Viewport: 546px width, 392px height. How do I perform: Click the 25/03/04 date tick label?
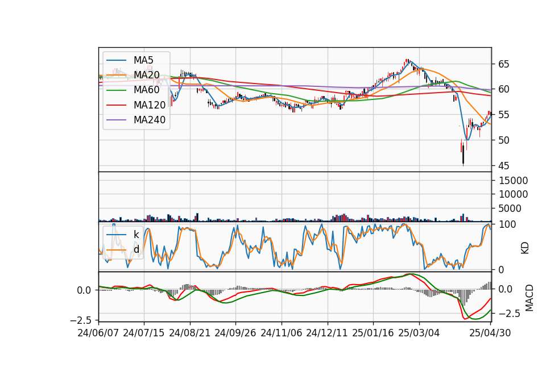point(419,333)
